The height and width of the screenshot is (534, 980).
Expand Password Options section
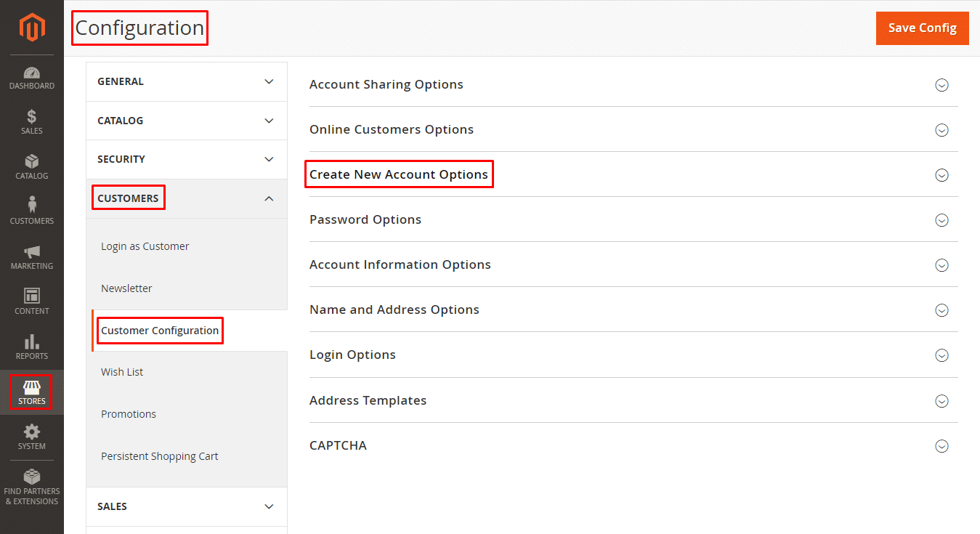click(365, 219)
